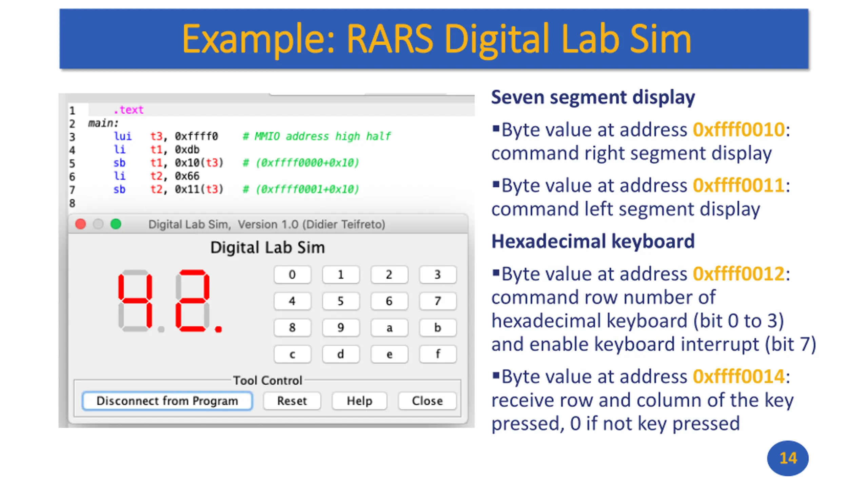
Task: Click the (0xffff0000+0x10) comment
Action: [301, 163]
